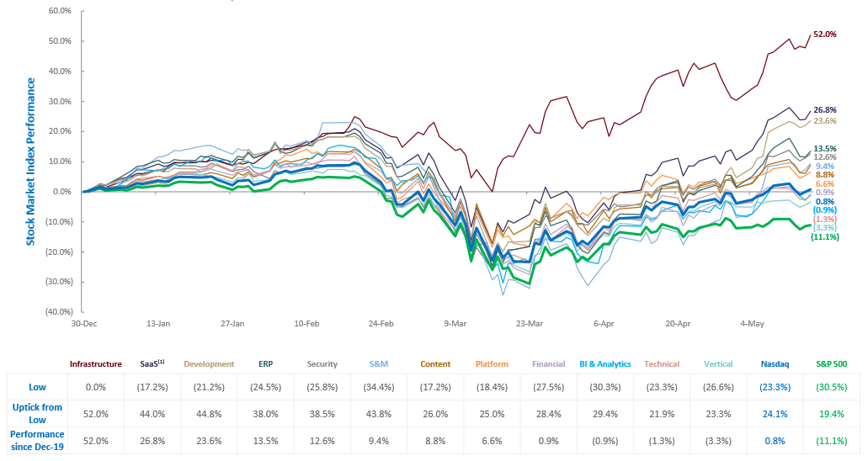
Task: Click the Infrastructure column header
Action: (95, 364)
